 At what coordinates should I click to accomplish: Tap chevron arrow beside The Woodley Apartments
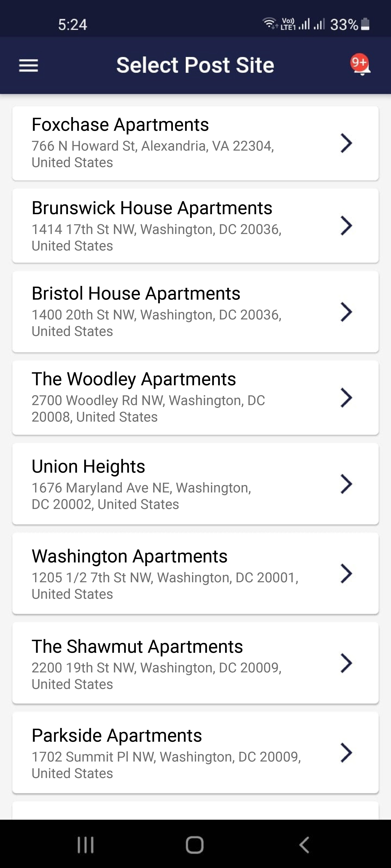click(x=346, y=398)
